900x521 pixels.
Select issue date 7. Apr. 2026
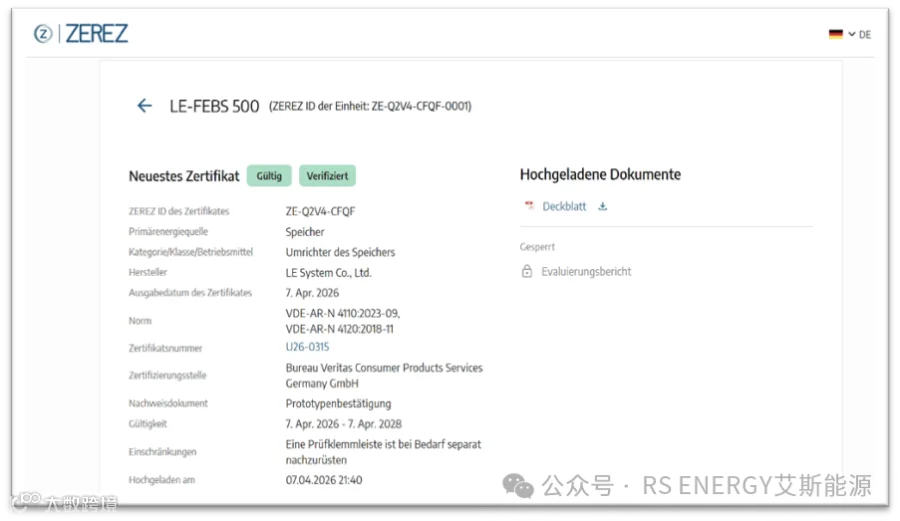pyautogui.click(x=312, y=293)
